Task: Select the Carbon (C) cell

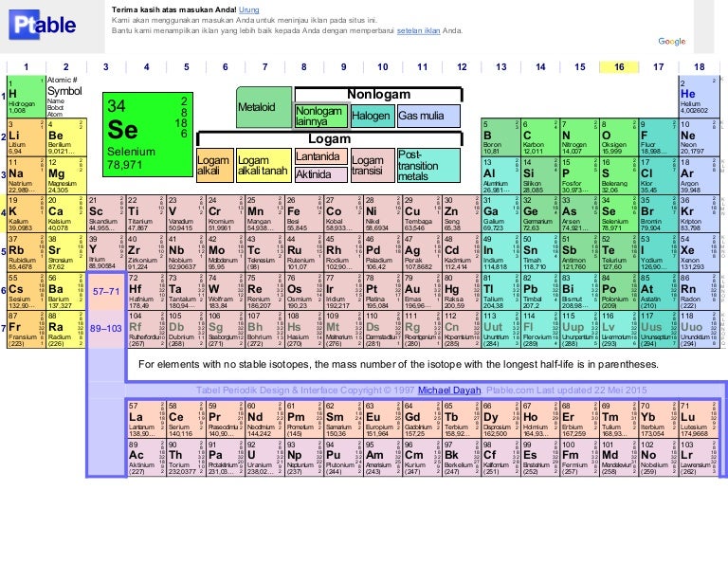Action: 540,137
